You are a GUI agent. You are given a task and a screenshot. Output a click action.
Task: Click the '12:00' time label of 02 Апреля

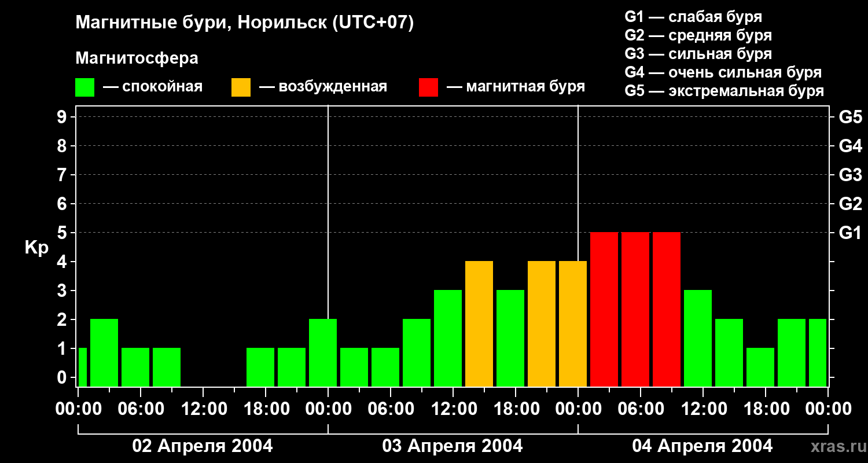203,409
